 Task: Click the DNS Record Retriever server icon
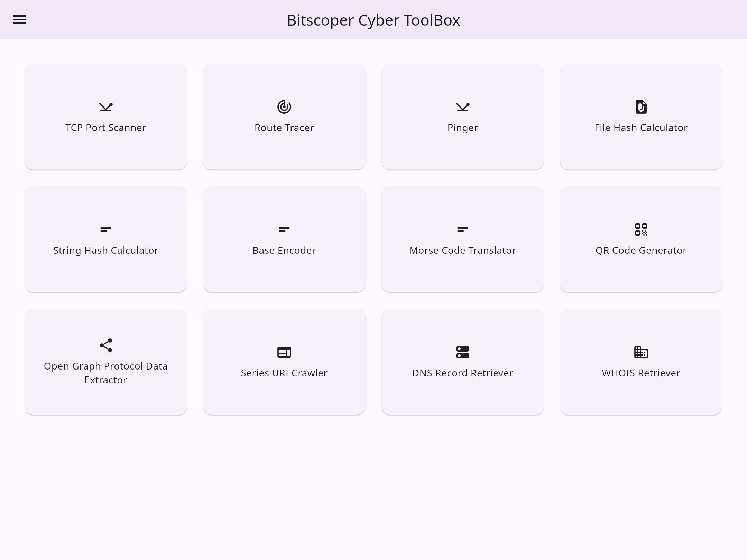463,352
